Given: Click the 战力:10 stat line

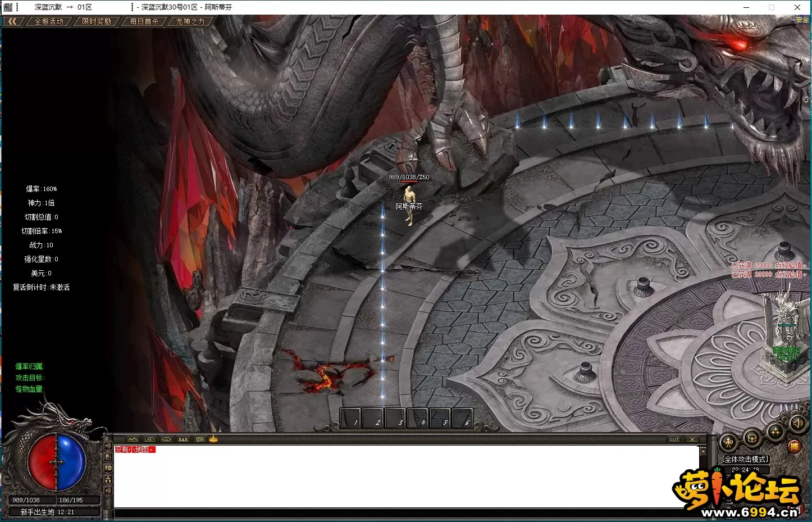Looking at the screenshot, I should coord(42,245).
